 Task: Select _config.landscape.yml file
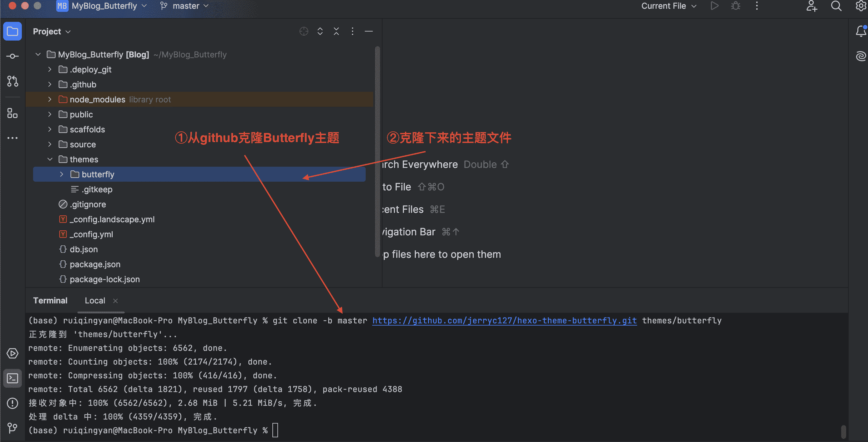point(112,219)
